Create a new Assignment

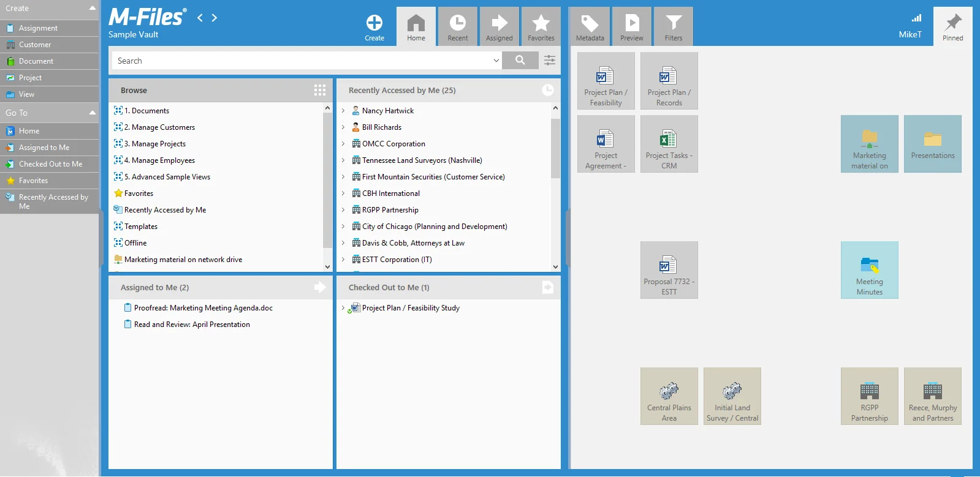49,28
